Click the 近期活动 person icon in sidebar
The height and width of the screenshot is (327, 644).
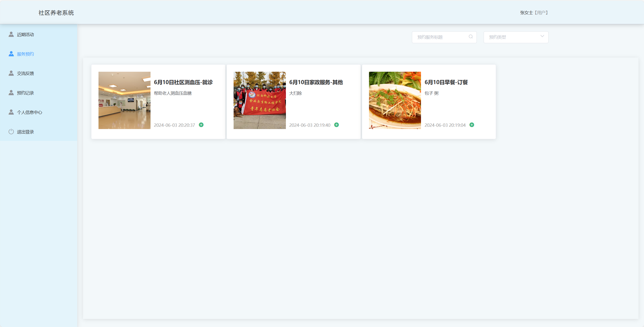pyautogui.click(x=11, y=34)
